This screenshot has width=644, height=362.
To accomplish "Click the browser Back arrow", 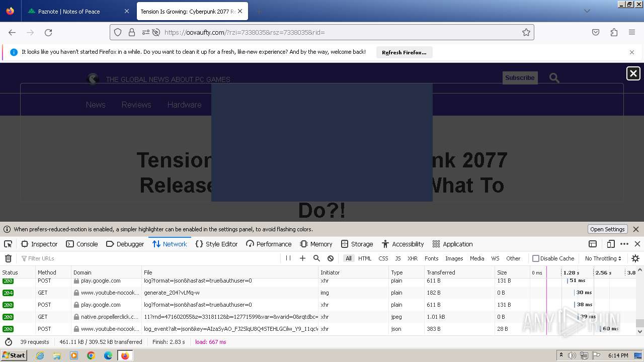I will (x=12, y=32).
